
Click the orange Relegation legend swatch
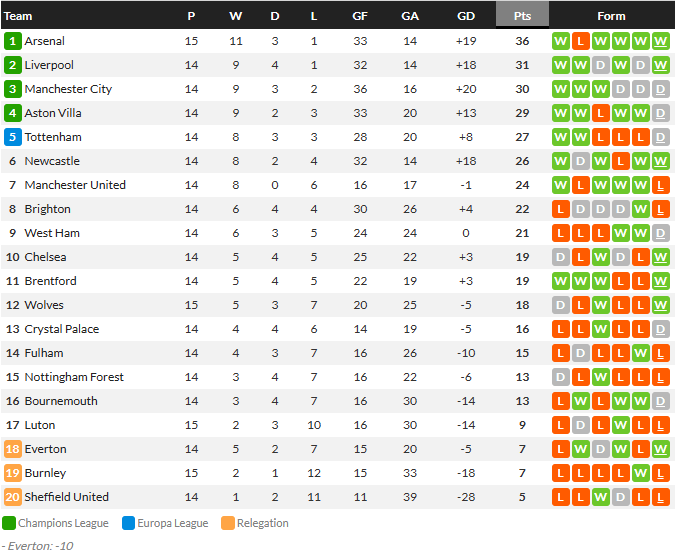click(228, 523)
